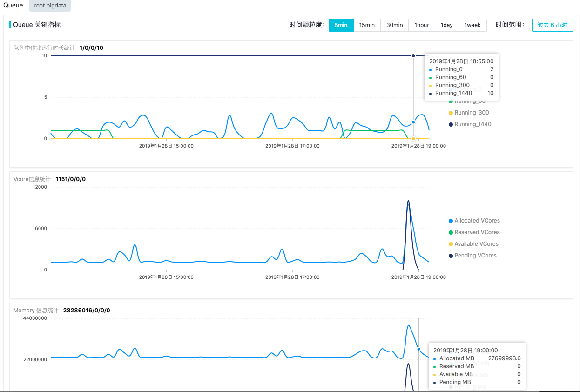Image resolution: width=580 pixels, height=392 pixels.
Task: Toggle the Available VCores legend entry
Action: pos(473,244)
